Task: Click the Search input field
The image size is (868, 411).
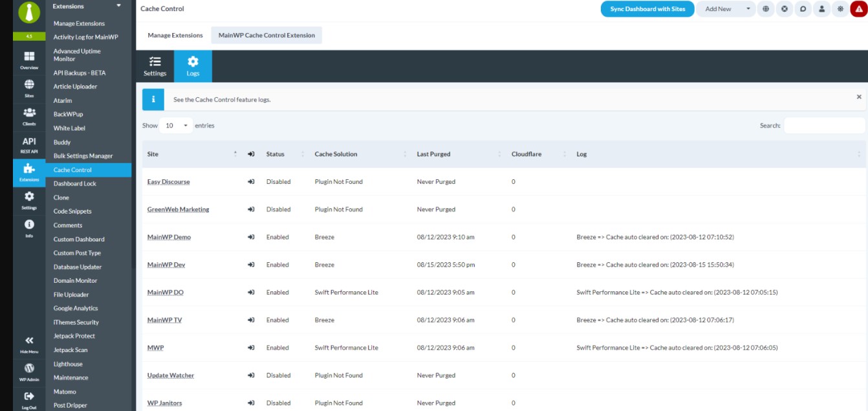Action: coord(825,126)
